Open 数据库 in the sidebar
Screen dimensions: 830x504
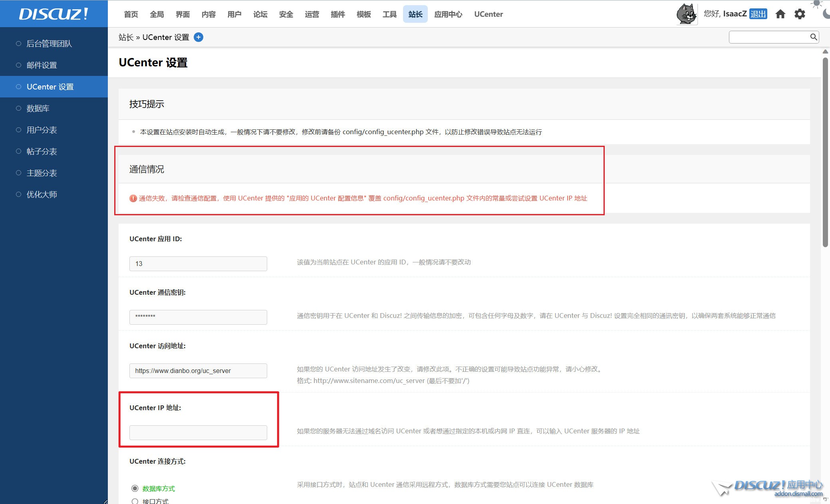point(38,108)
